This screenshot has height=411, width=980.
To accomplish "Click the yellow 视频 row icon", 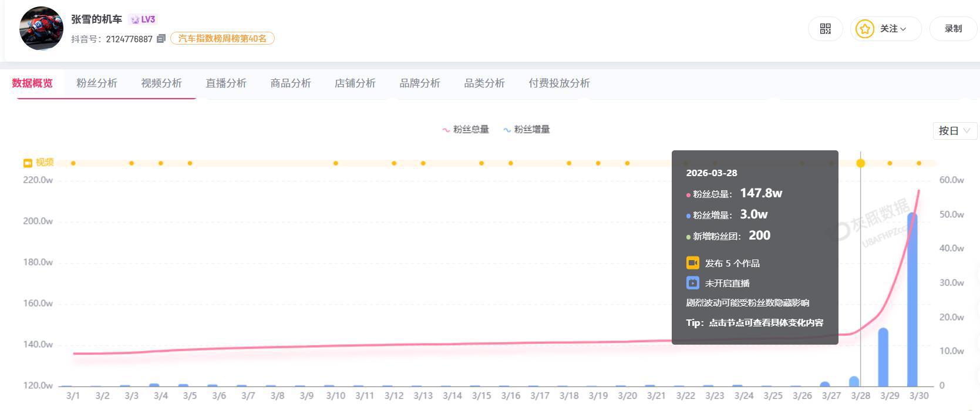I will point(27,163).
